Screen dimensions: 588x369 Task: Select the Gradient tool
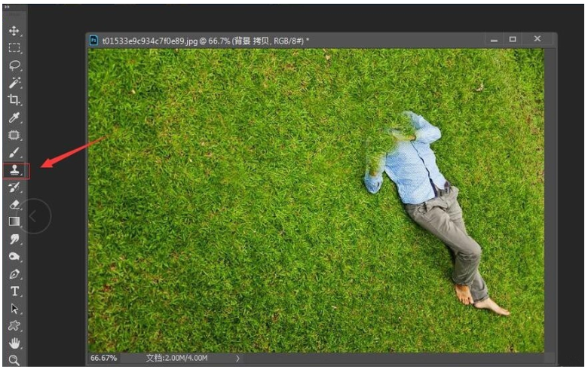click(14, 221)
